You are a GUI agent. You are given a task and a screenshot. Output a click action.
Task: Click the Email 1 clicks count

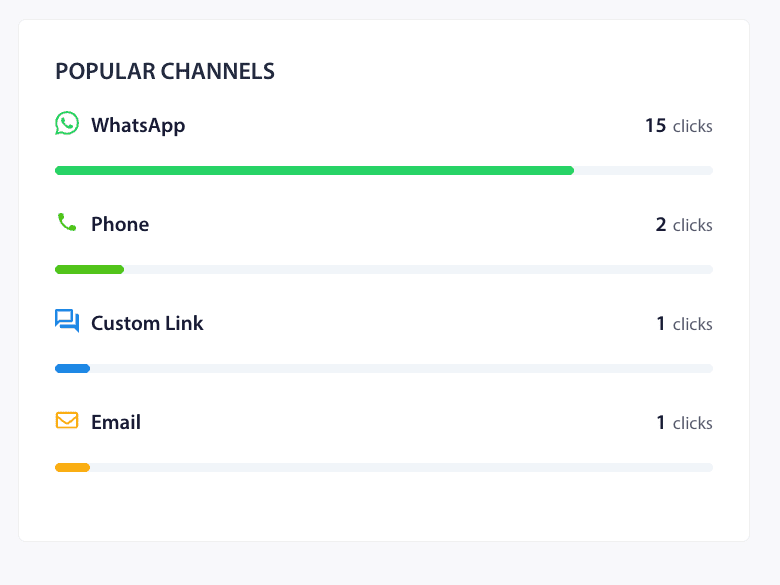coord(684,423)
